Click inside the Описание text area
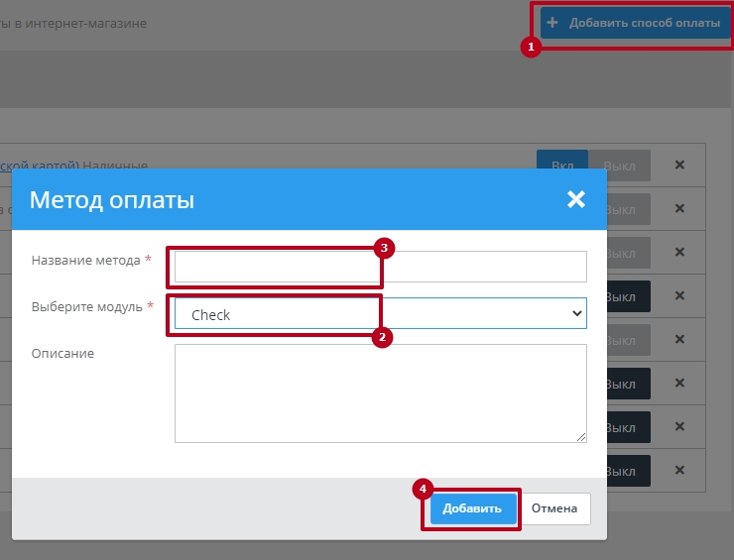Image resolution: width=734 pixels, height=560 pixels. click(381, 392)
